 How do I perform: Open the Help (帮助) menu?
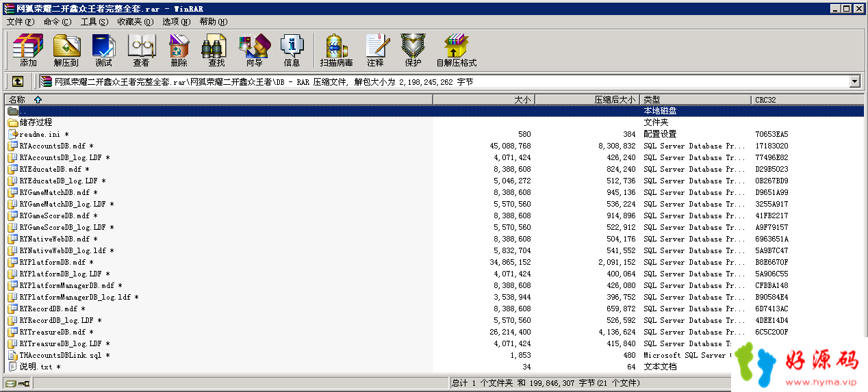click(214, 22)
